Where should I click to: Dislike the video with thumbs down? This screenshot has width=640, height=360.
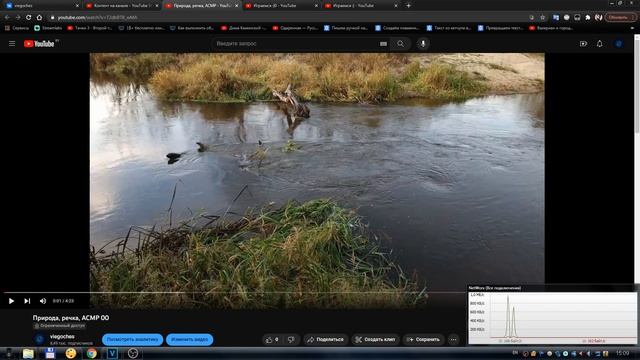291,339
